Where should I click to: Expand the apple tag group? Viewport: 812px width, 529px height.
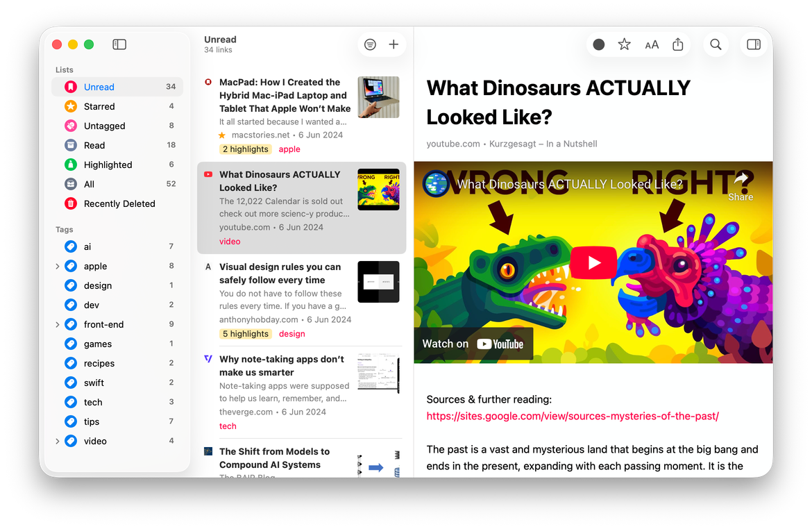coord(56,266)
